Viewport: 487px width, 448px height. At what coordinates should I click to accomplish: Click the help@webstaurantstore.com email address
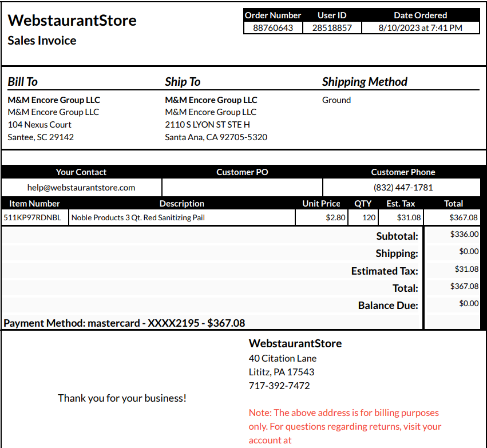tap(81, 188)
